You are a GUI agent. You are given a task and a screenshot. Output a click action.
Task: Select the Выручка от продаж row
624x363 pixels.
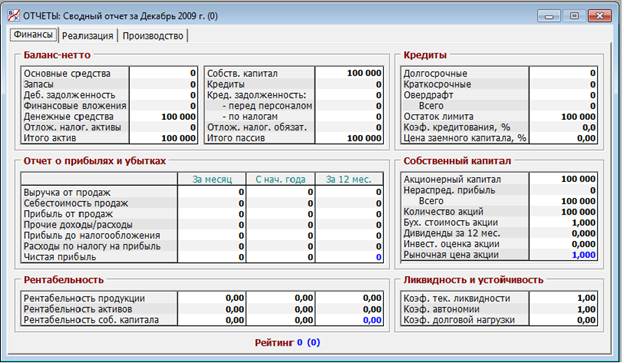202,192
